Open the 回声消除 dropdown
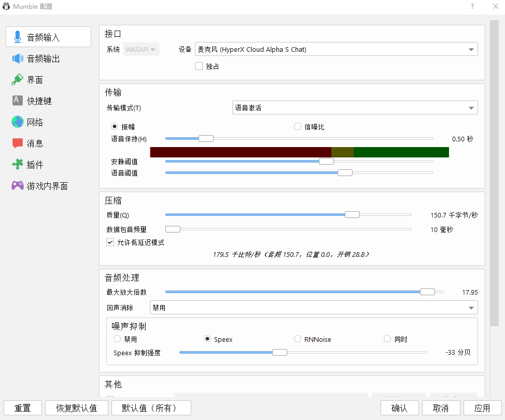This screenshot has height=420, width=505. pos(313,308)
